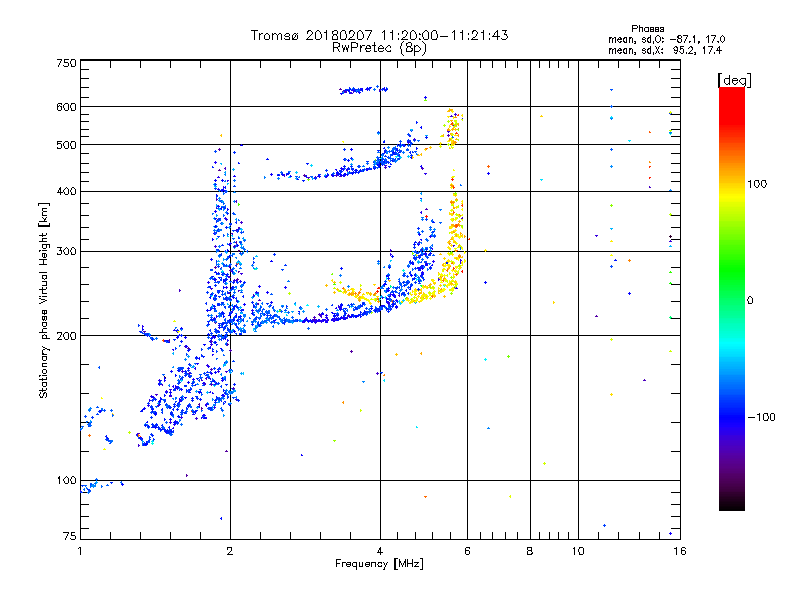Click the y-axis tick label '600'
Viewport: 800px width, 600px height.
click(66, 107)
